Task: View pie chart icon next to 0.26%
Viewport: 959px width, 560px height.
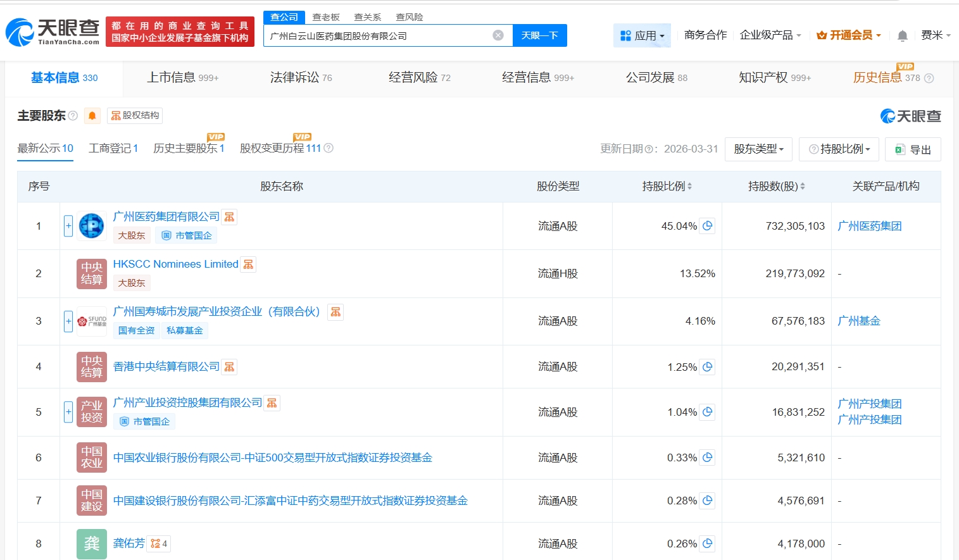Action: coord(708,544)
